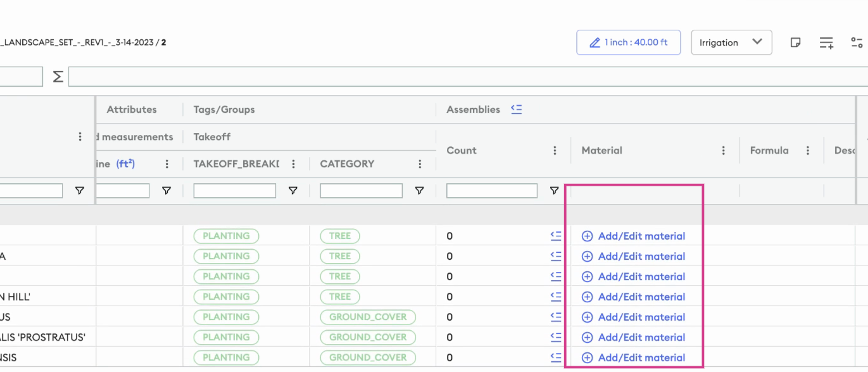Viewport: 868px width, 372px height.
Task: Click assembly collapse icon in the 'PROSTRATUS' row
Action: 556,337
